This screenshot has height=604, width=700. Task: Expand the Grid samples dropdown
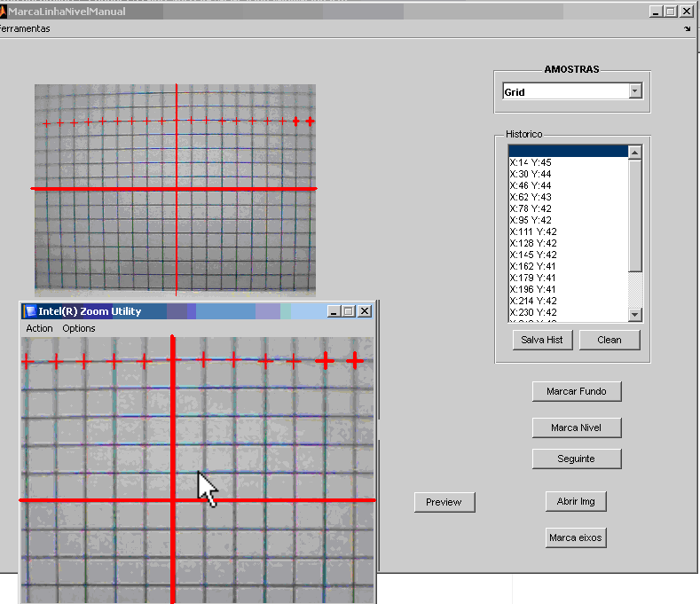click(634, 91)
